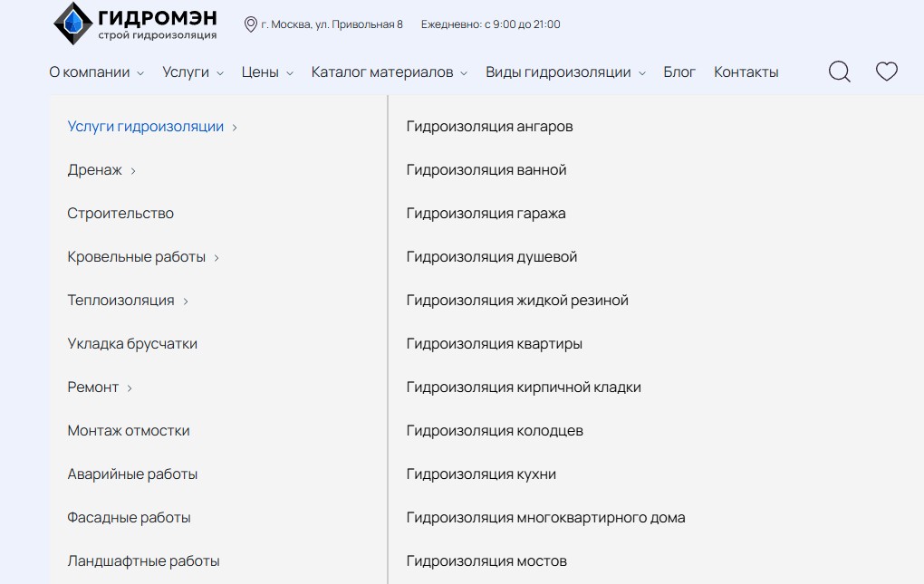924x584 pixels.
Task: Open Гидроизоляция гаража link
Action: click(486, 214)
